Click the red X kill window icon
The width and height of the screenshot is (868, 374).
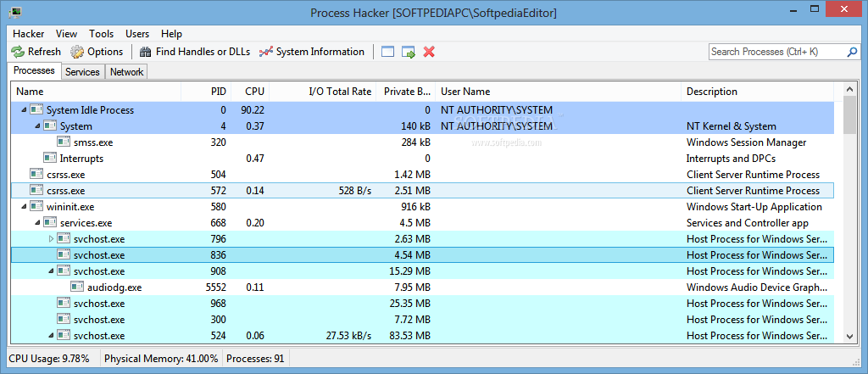click(x=429, y=52)
